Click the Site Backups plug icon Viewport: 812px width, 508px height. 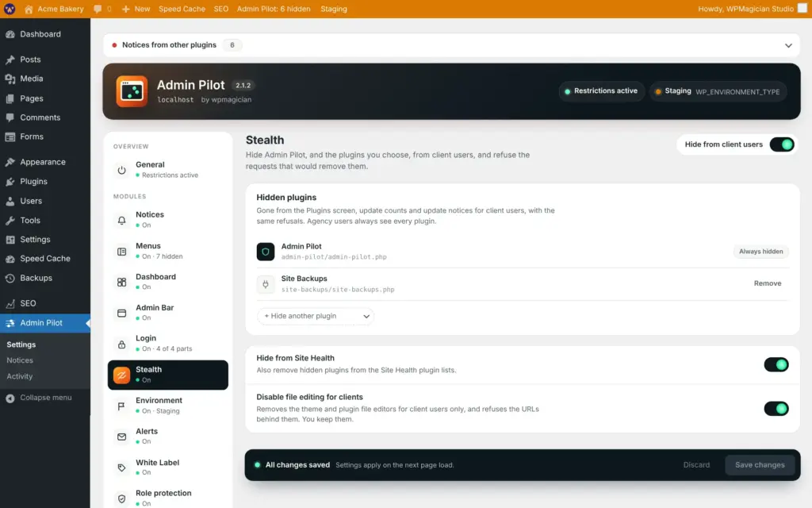(x=266, y=284)
